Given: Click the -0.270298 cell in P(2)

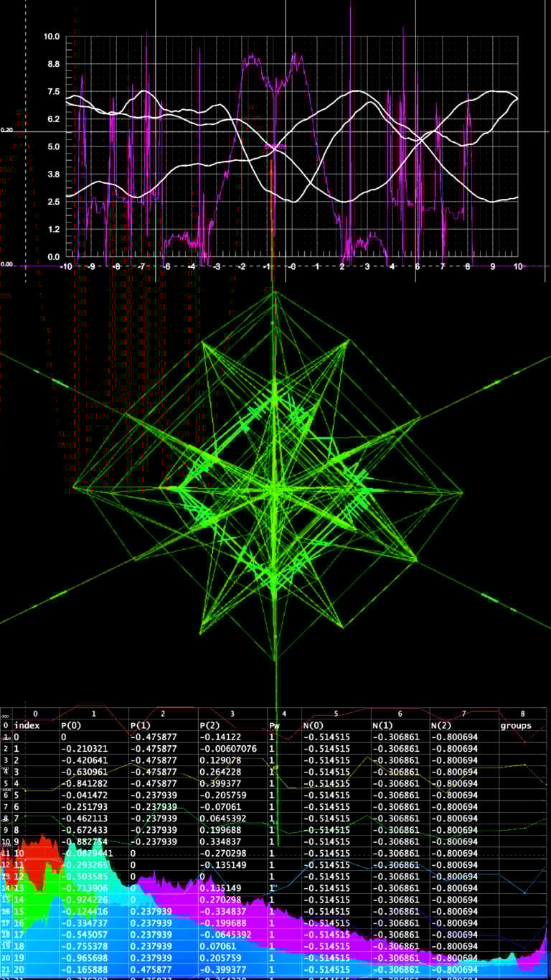Looking at the screenshot, I should (x=222, y=853).
